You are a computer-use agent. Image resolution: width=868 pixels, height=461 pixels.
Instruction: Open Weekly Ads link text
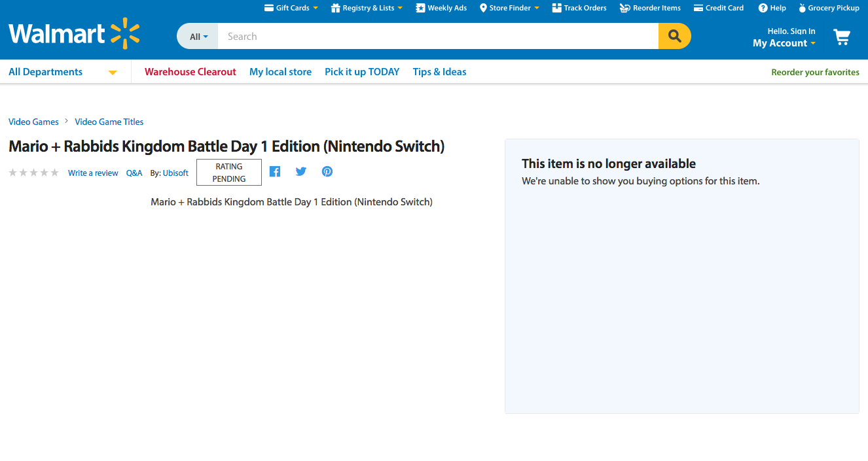447,8
